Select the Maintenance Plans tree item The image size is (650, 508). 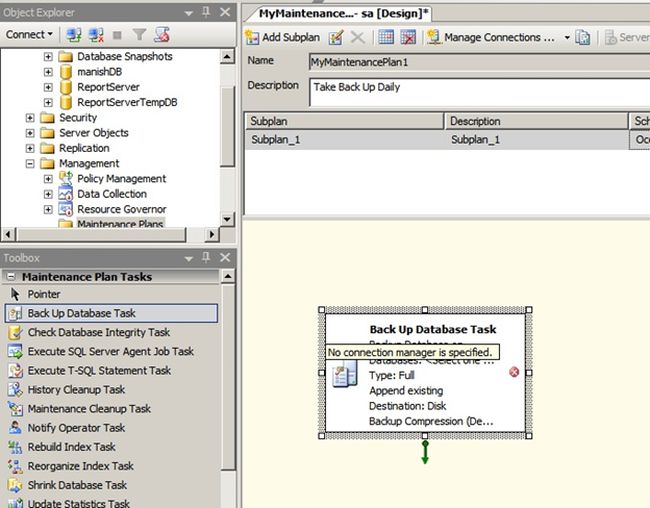pyautogui.click(x=120, y=224)
